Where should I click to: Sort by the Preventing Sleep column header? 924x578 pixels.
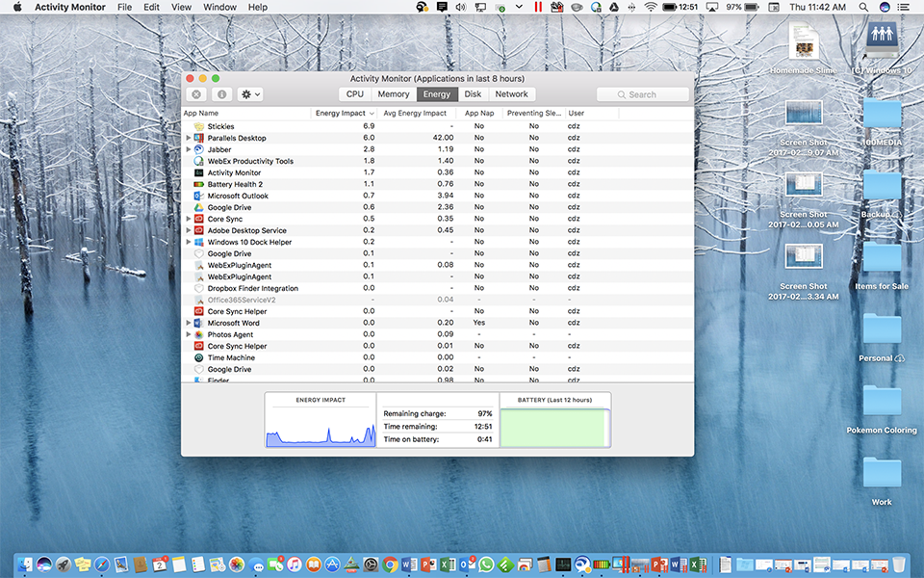click(534, 114)
